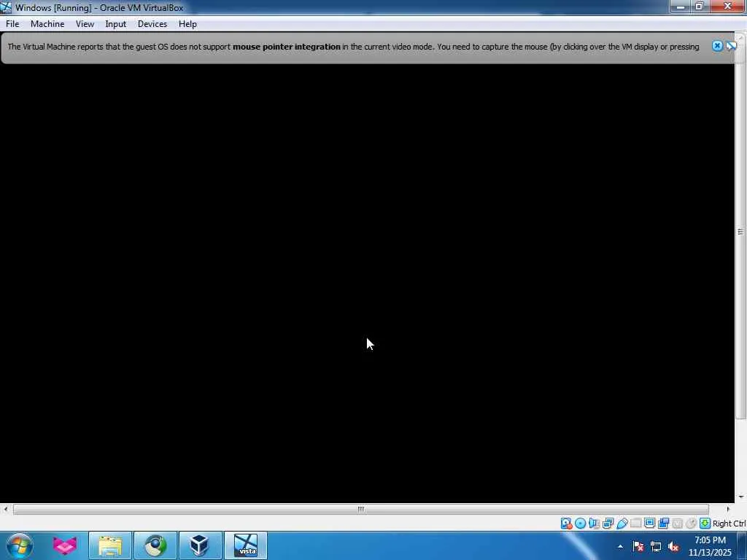Open the Help menu
This screenshot has width=747, height=560.
tap(187, 24)
